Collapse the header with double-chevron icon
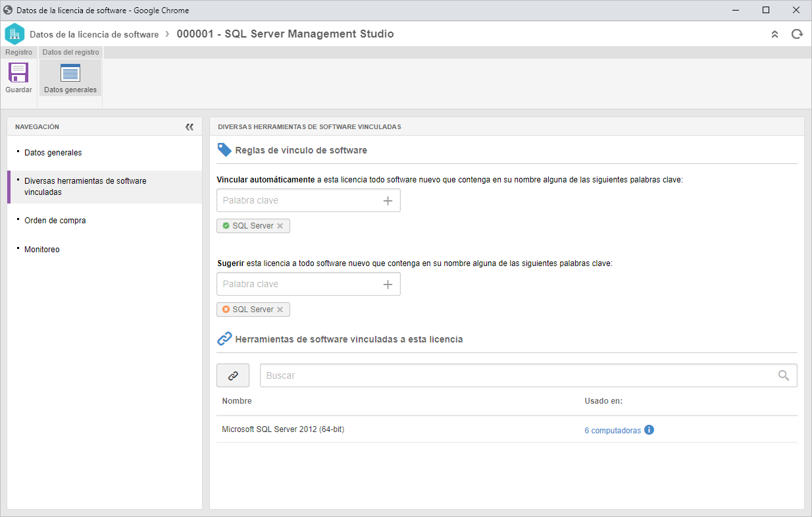 point(774,34)
